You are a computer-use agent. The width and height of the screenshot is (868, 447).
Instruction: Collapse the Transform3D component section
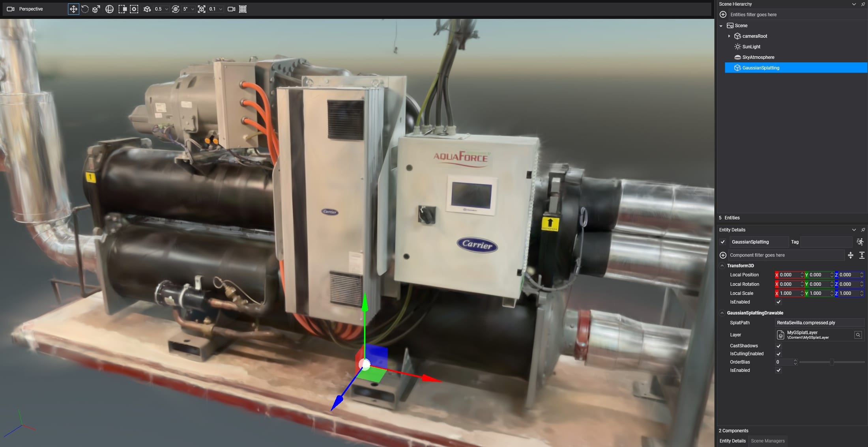(x=722, y=266)
